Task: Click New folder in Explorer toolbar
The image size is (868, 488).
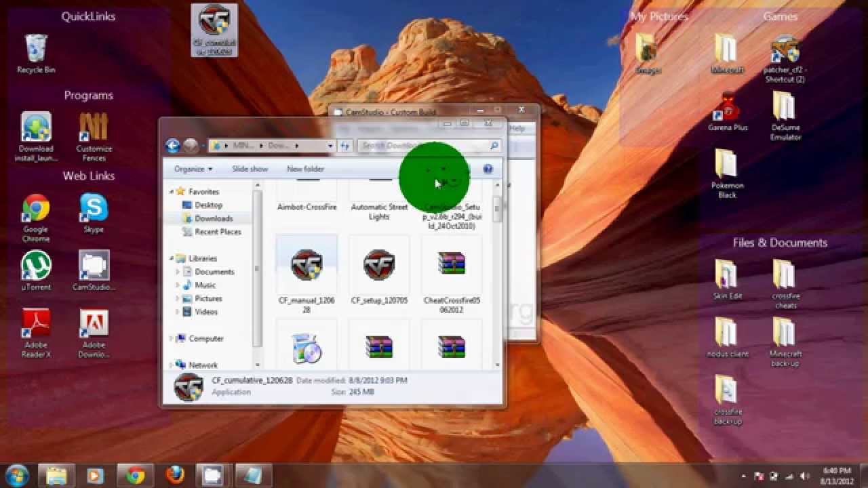Action: pos(305,169)
